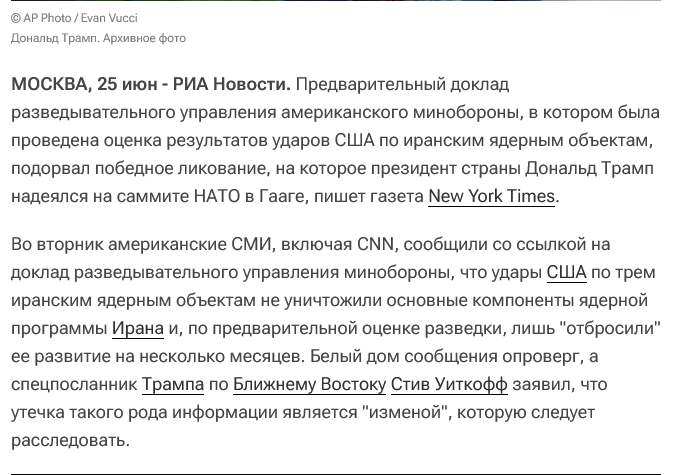Follow the США hyperlink
The image size is (681, 475).
pos(566,272)
